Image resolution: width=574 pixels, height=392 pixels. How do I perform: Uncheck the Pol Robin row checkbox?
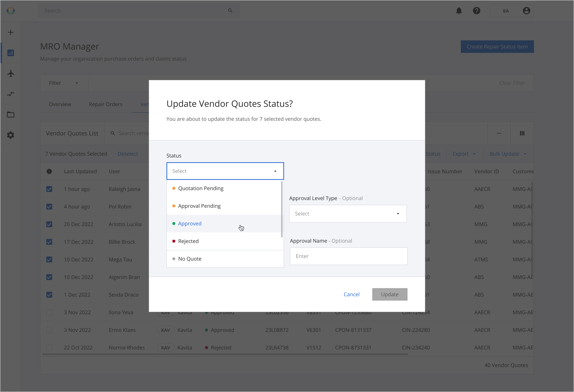point(49,207)
